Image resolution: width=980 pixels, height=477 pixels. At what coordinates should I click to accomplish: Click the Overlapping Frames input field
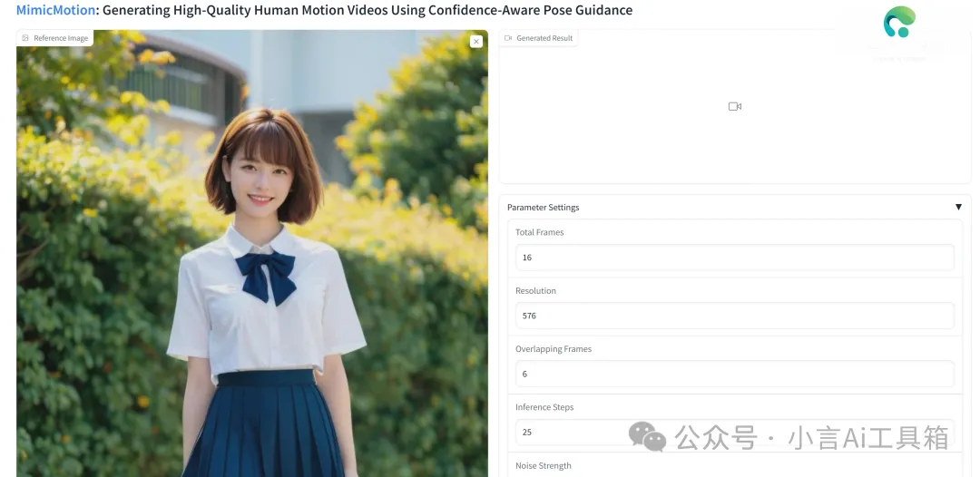(x=734, y=374)
